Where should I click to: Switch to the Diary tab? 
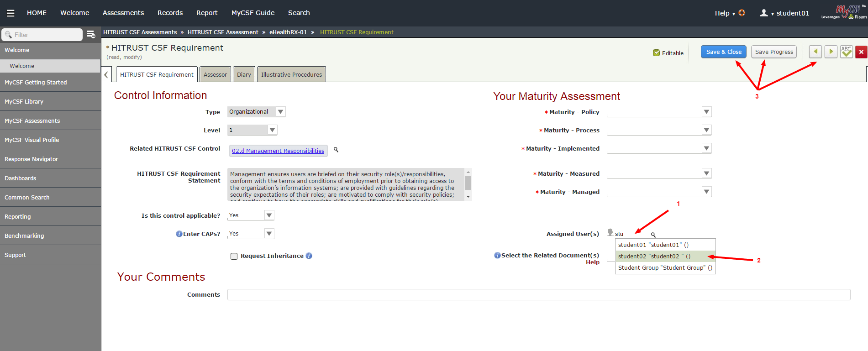click(x=244, y=74)
